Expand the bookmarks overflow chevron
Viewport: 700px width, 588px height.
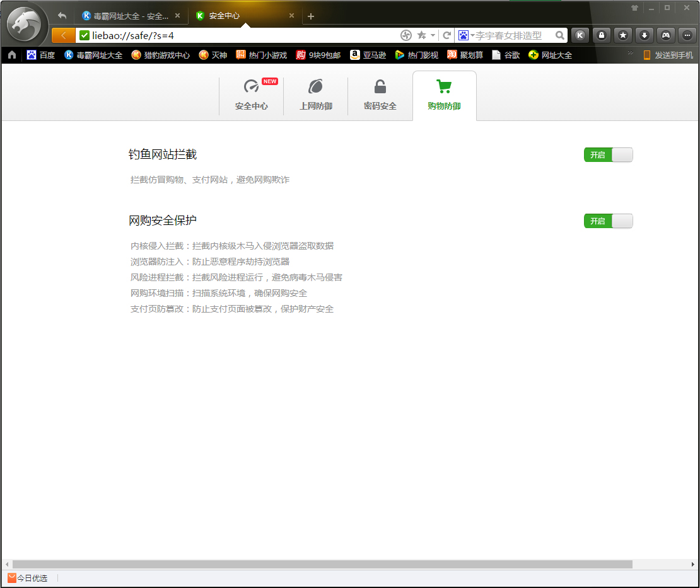tap(629, 55)
